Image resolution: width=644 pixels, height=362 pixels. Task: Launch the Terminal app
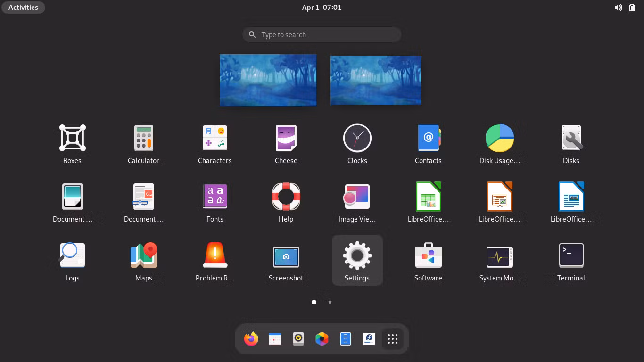pos(571,261)
